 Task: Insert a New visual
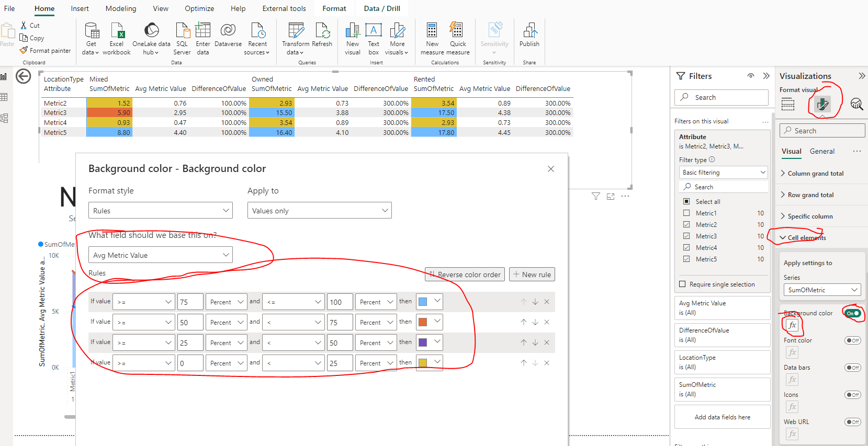point(353,39)
